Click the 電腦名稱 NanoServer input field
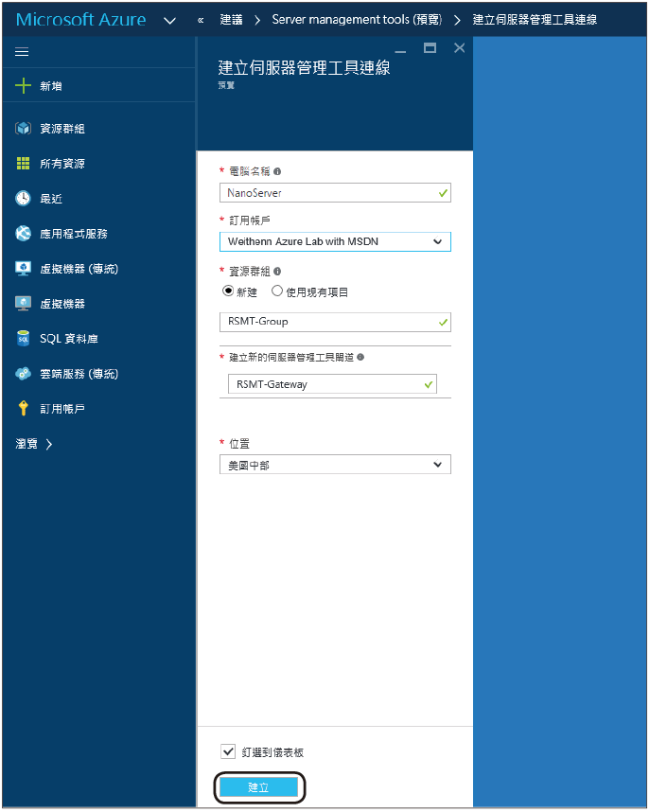Screen dimensions: 650x812 click(335, 193)
